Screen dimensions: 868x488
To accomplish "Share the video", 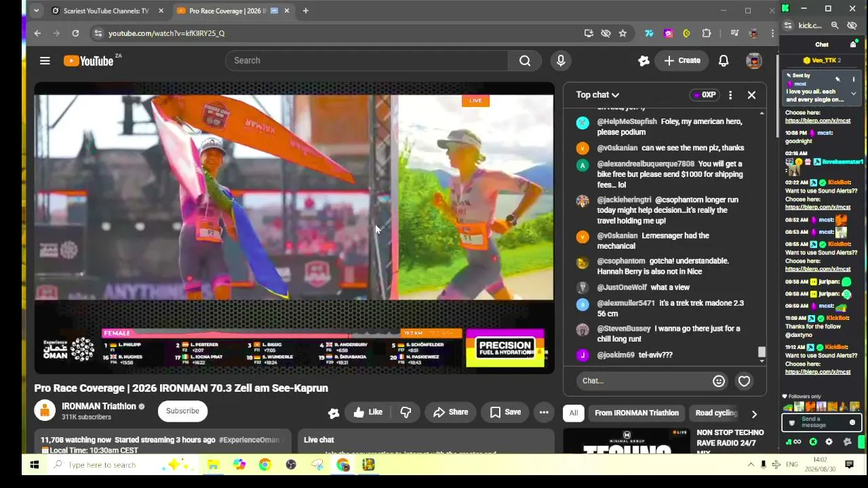I will click(450, 412).
